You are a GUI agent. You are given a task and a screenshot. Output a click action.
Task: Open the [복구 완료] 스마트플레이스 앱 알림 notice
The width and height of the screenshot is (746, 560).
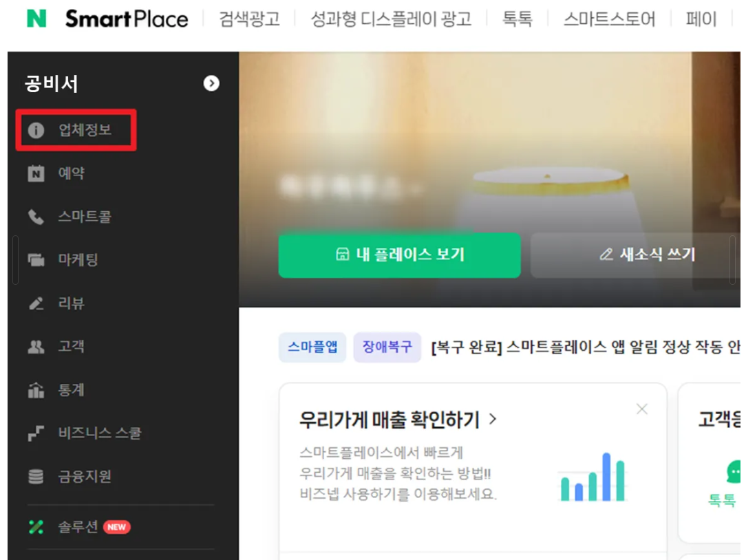click(585, 347)
